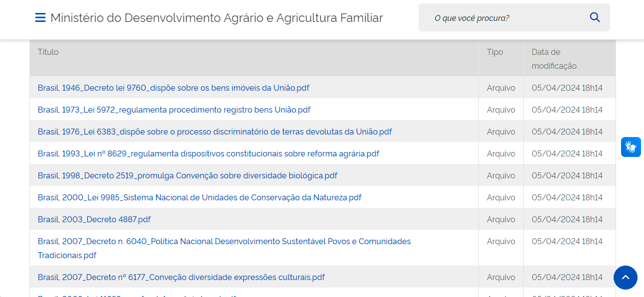Screen dimensions: 644x297
Task: Open the 1973 Lei 5972 PDF link
Action: pos(174,110)
